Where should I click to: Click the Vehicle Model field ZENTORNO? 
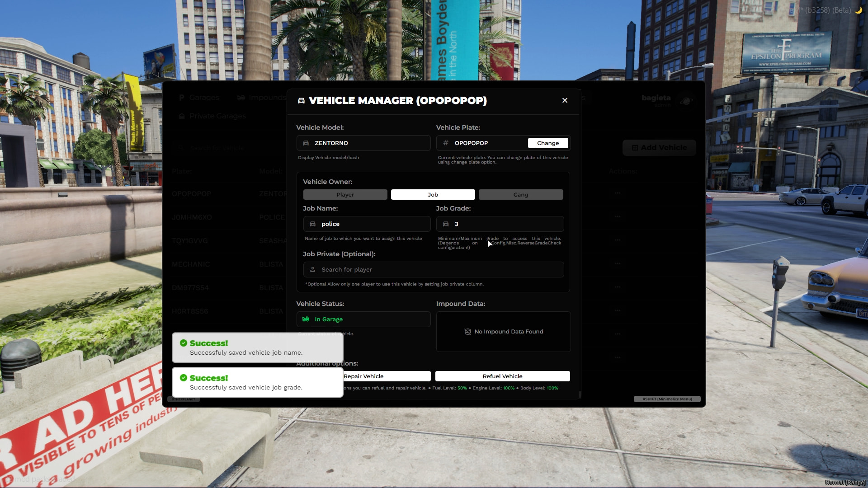(363, 143)
